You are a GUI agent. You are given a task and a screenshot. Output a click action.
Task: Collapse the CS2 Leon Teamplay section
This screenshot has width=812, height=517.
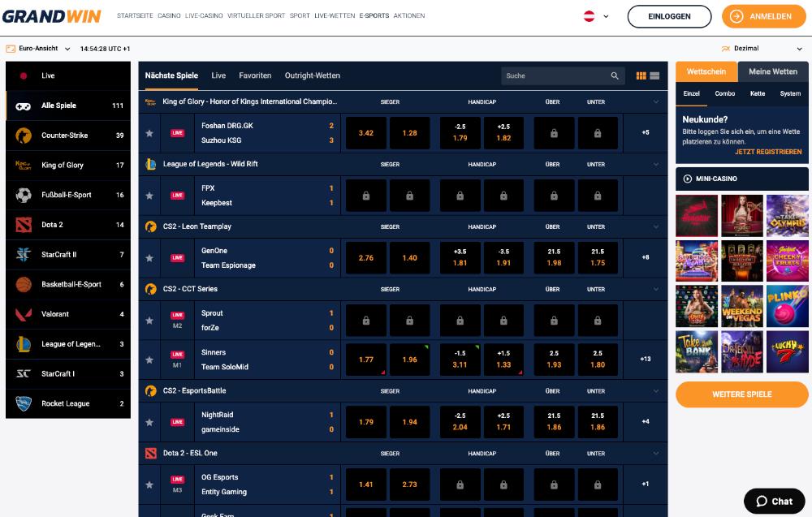pos(656,226)
